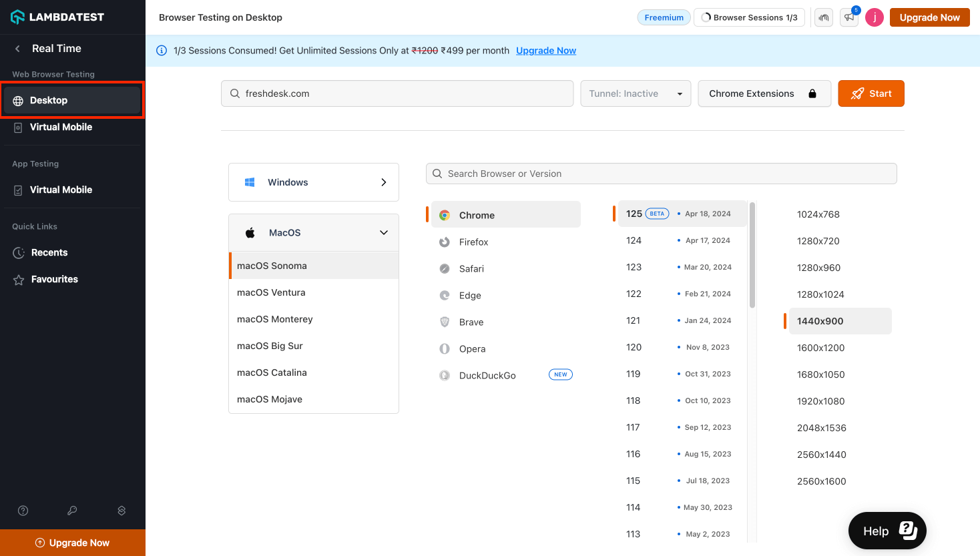Select the Firefox browser
980x556 pixels.
click(473, 242)
